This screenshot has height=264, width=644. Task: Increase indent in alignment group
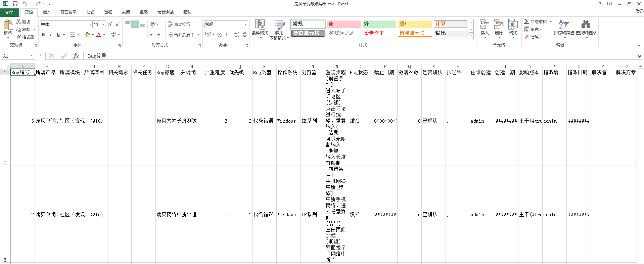pyautogui.click(x=160, y=35)
